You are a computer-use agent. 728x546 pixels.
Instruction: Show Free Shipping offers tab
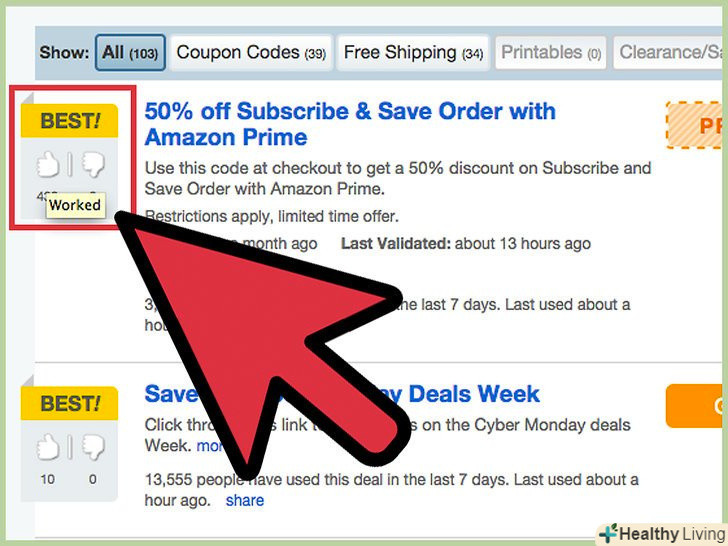coord(413,53)
